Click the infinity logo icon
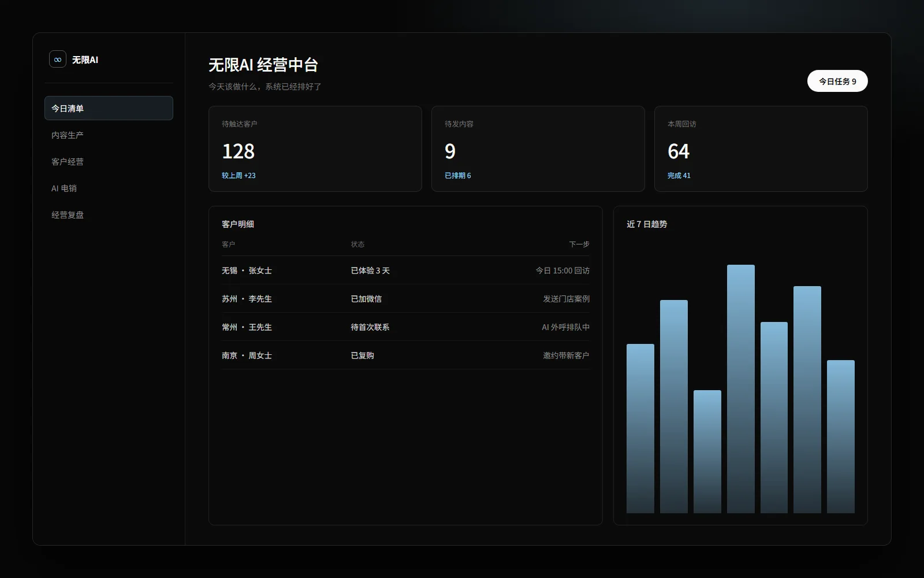The height and width of the screenshot is (578, 924). 58,60
